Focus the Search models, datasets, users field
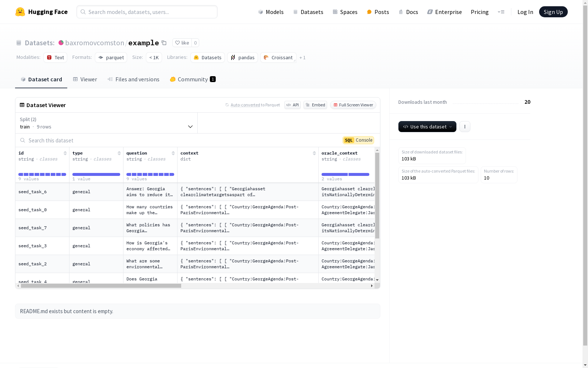This screenshot has width=588, height=368. [x=147, y=12]
